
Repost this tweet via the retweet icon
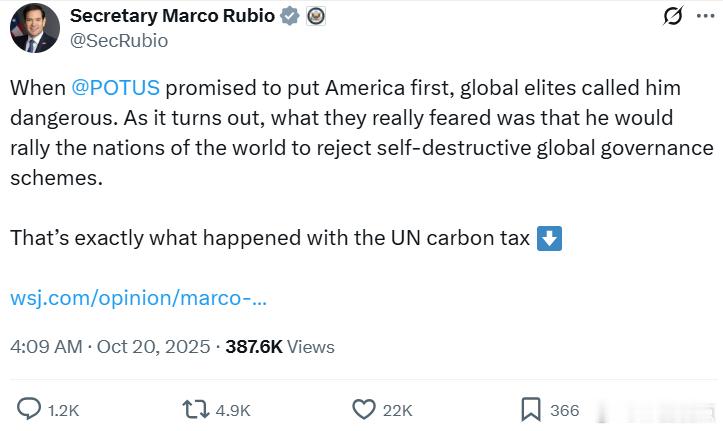[193, 409]
